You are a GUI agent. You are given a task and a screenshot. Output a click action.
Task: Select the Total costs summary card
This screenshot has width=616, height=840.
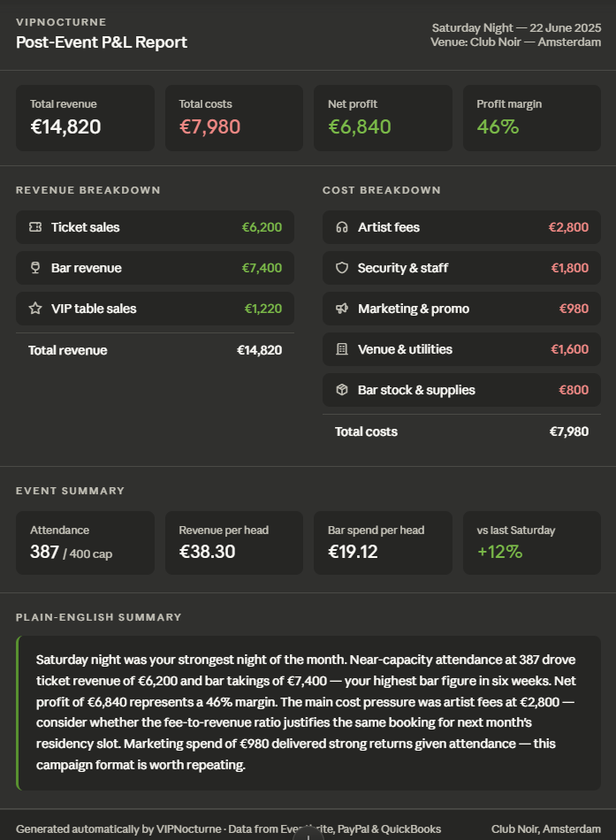coord(234,118)
